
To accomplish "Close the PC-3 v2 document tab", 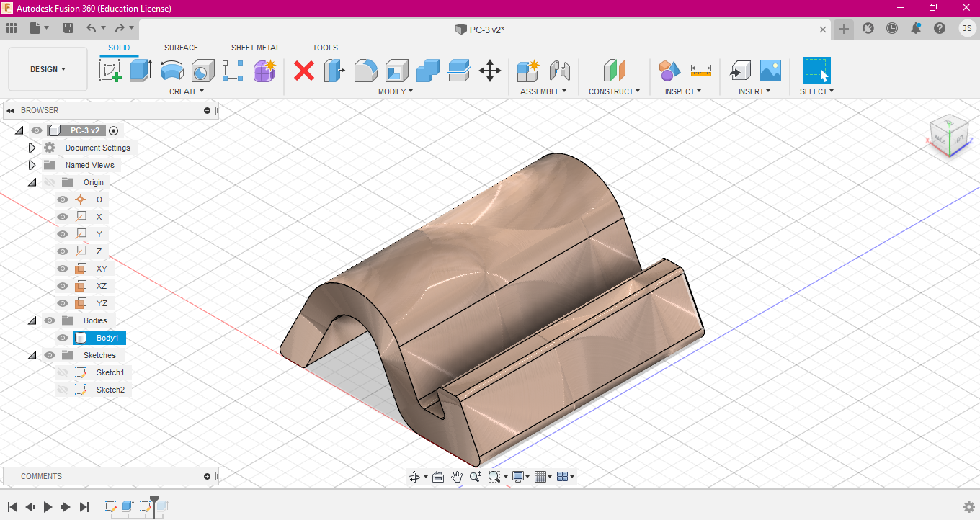I will click(x=823, y=30).
